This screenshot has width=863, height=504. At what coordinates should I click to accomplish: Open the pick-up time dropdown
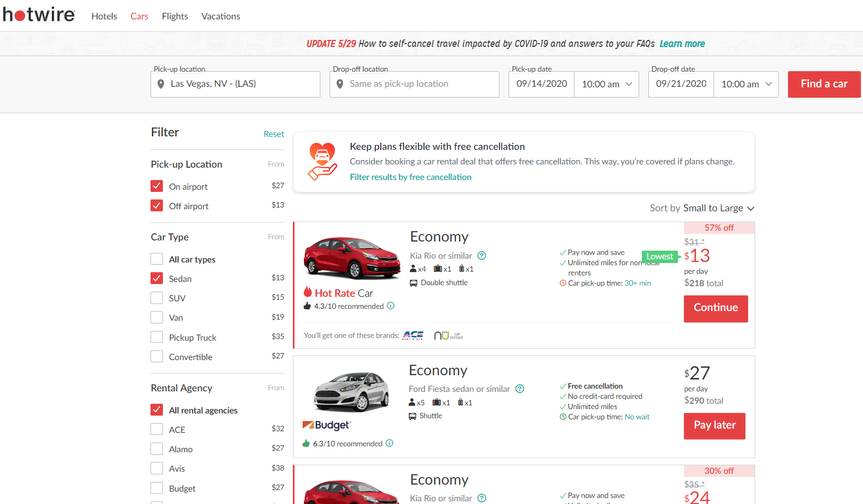[607, 84]
